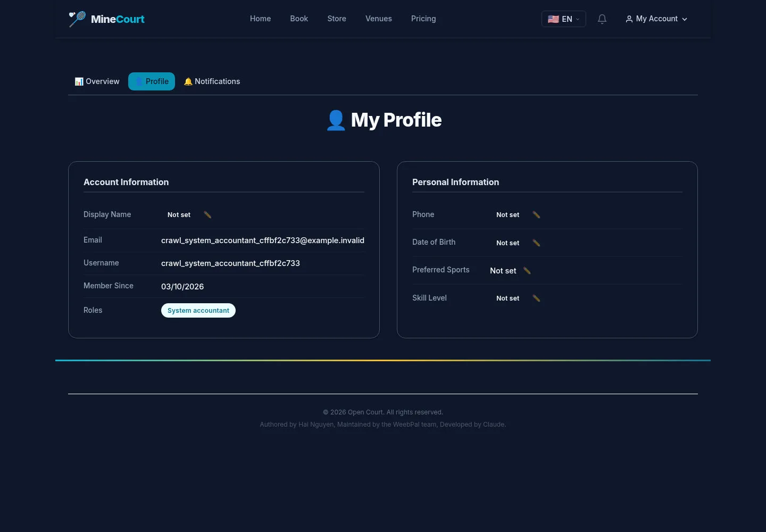766x532 pixels.
Task: Click the Personal Information heading
Action: pyautogui.click(x=455, y=182)
